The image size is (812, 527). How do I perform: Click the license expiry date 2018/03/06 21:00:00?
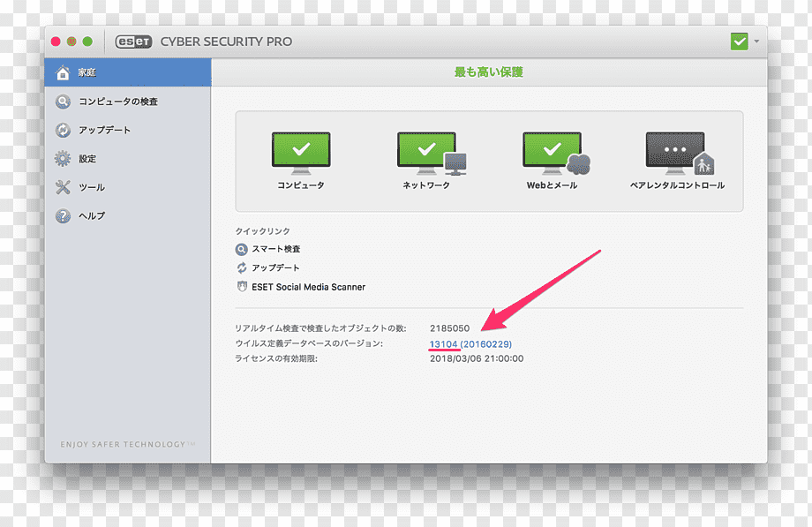click(477, 358)
